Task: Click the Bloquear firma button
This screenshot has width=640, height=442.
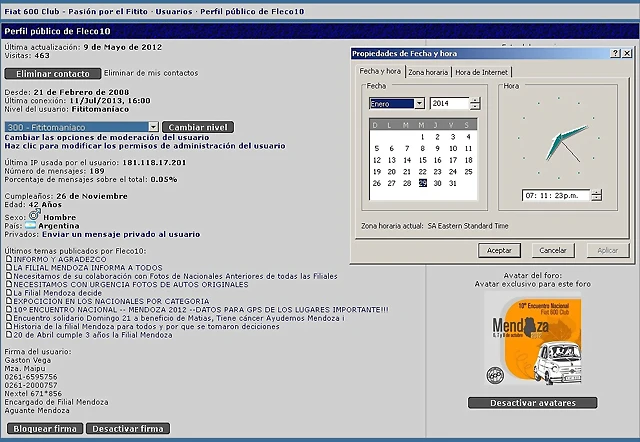Action: [x=45, y=429]
